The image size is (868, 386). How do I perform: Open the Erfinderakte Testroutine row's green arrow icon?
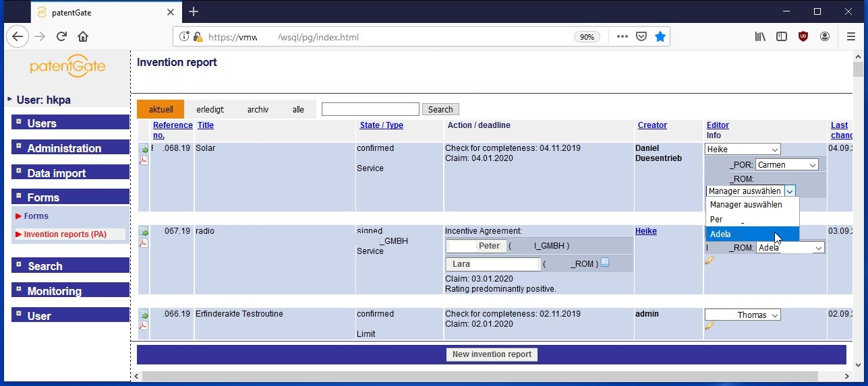coord(144,314)
